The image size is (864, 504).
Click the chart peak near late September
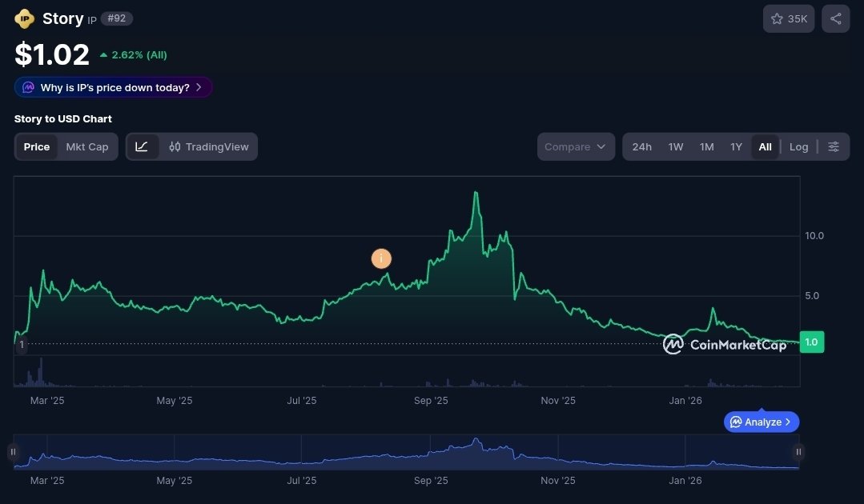pyautogui.click(x=476, y=193)
